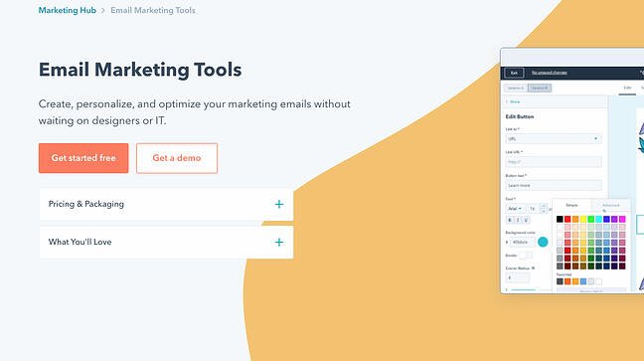
Task: Expand the What You'll Love section
Action: (166, 243)
